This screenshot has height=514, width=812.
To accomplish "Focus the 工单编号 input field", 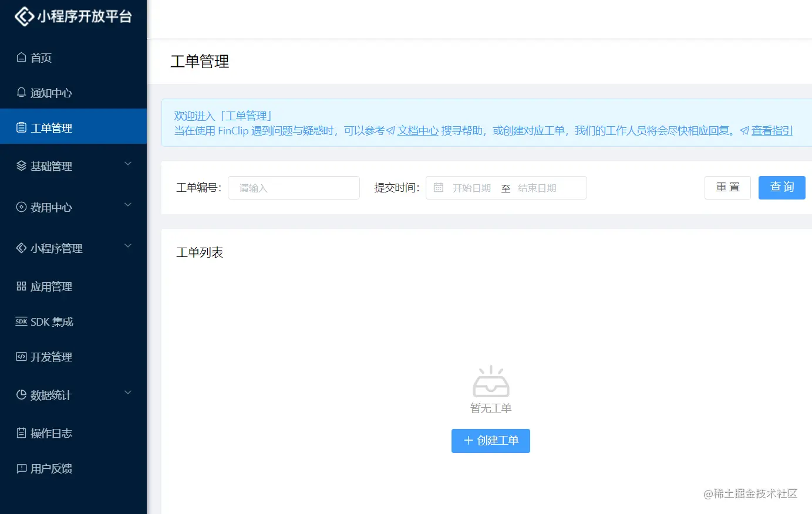I will (294, 188).
